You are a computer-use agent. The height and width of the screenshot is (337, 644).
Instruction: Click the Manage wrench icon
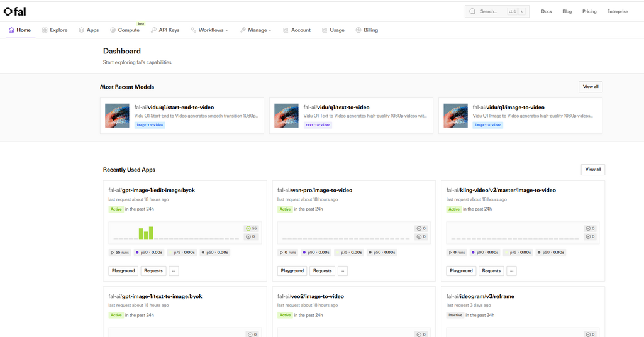(243, 30)
